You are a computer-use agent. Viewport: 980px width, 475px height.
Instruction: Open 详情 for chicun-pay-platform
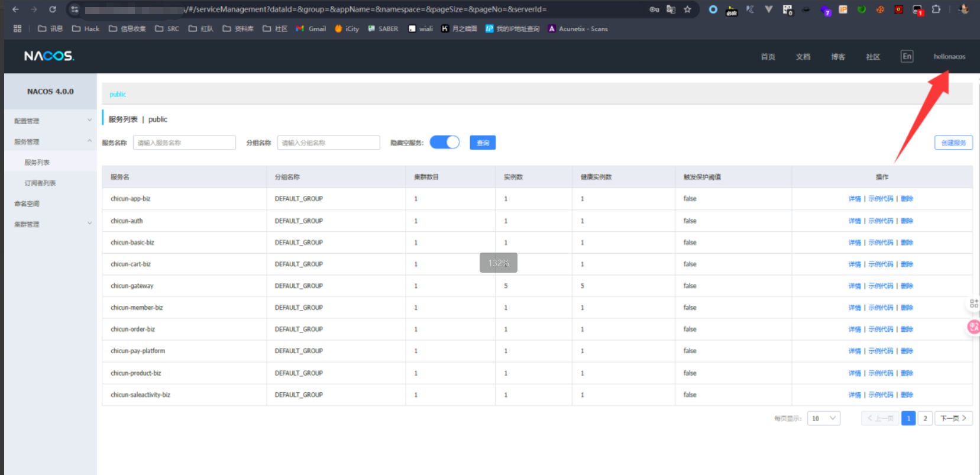855,351
